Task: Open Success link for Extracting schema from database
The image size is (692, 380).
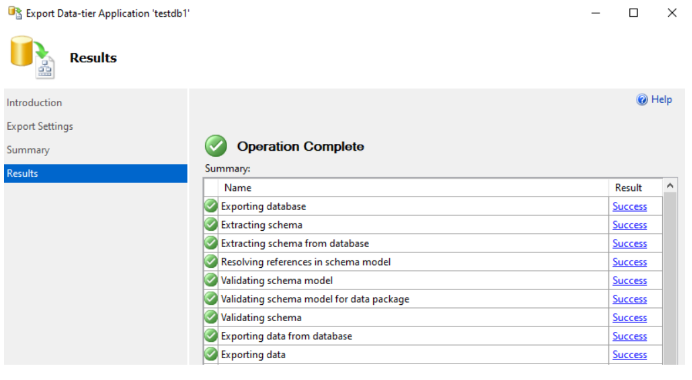Action: pos(630,244)
